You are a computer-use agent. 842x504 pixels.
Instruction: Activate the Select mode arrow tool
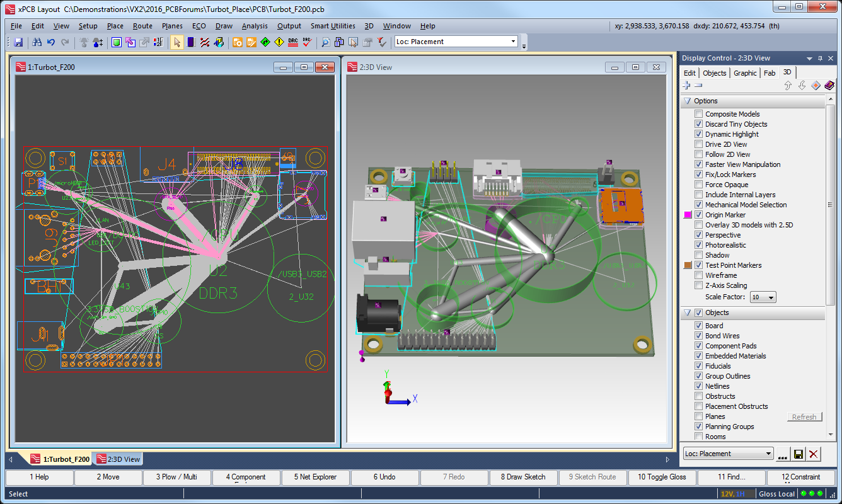[x=176, y=42]
